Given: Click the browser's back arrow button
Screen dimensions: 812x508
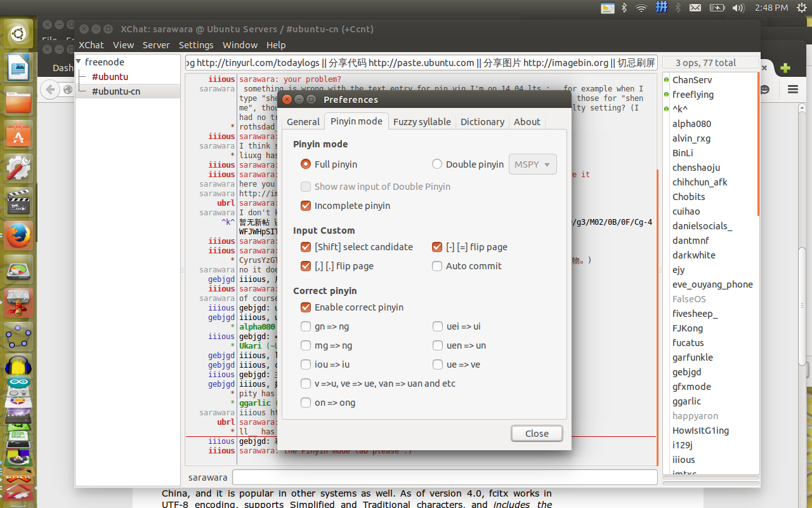Looking at the screenshot, I should pyautogui.click(x=50, y=90).
